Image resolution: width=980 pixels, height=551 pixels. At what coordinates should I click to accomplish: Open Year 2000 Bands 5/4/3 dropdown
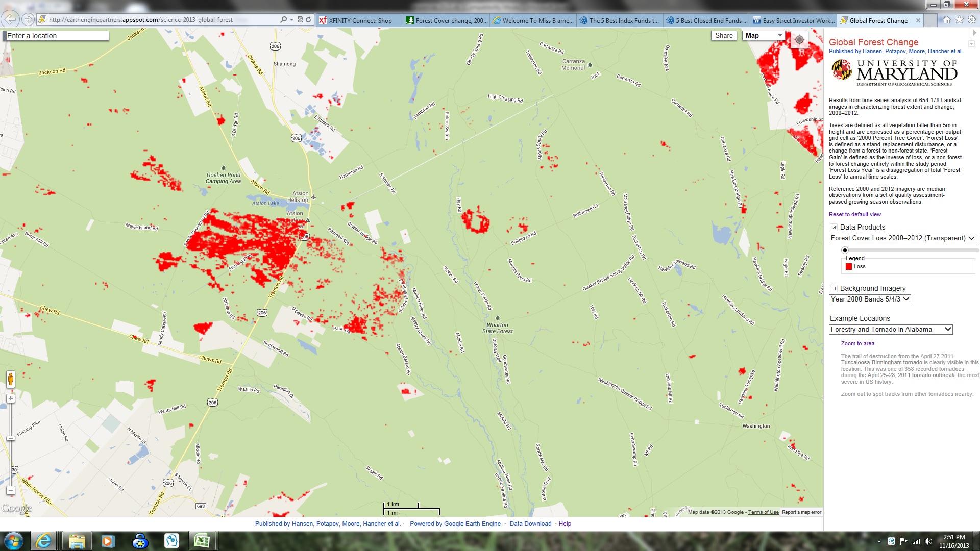[x=870, y=299]
